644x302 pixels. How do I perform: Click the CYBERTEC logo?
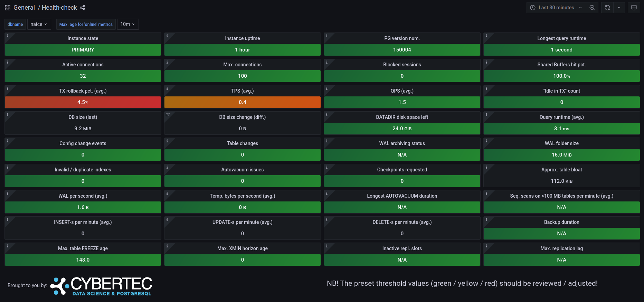tap(102, 286)
